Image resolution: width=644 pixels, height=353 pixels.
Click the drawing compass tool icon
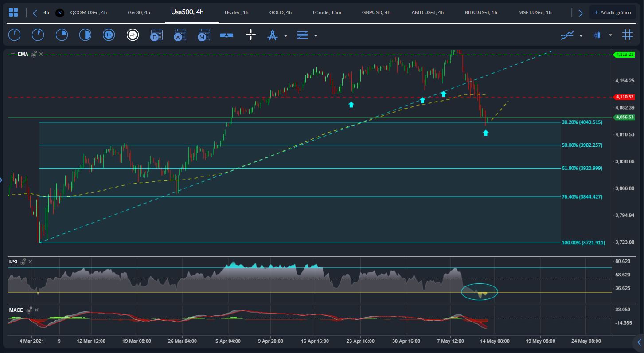272,35
